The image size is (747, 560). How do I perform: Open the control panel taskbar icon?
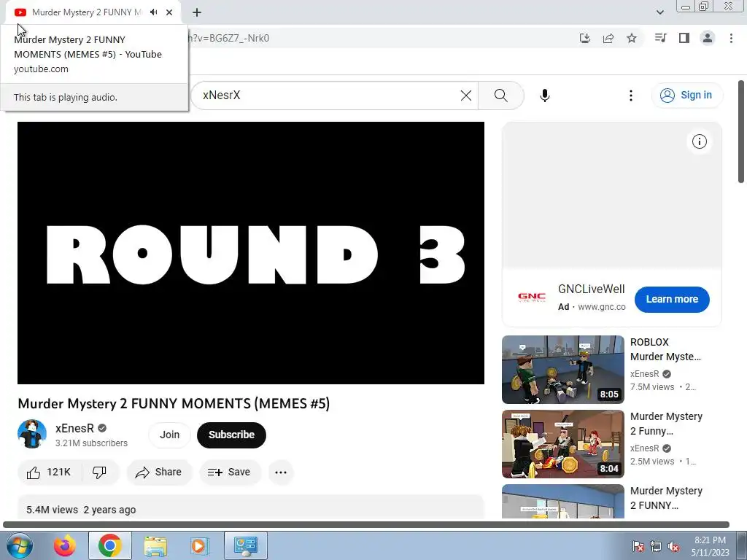[246, 545]
